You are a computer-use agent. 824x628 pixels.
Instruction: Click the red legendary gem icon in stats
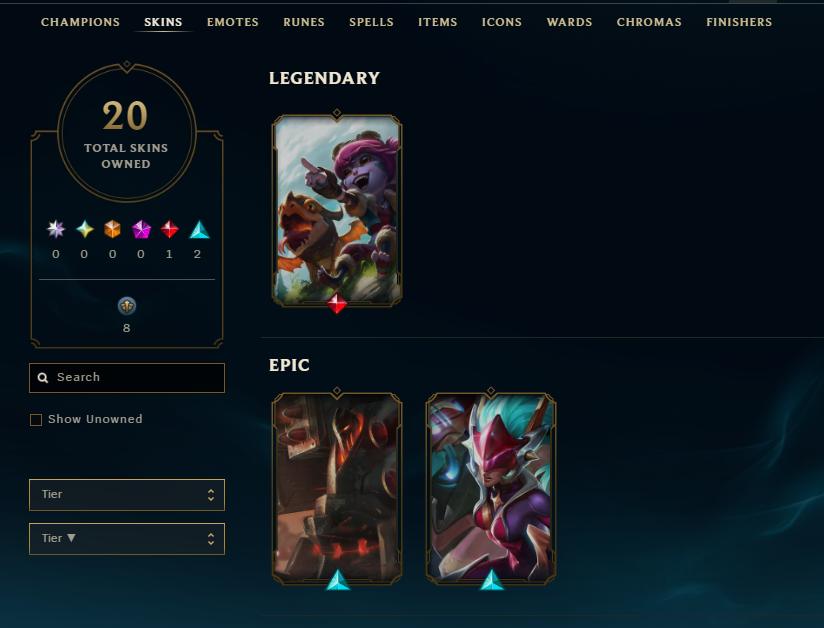coord(169,229)
